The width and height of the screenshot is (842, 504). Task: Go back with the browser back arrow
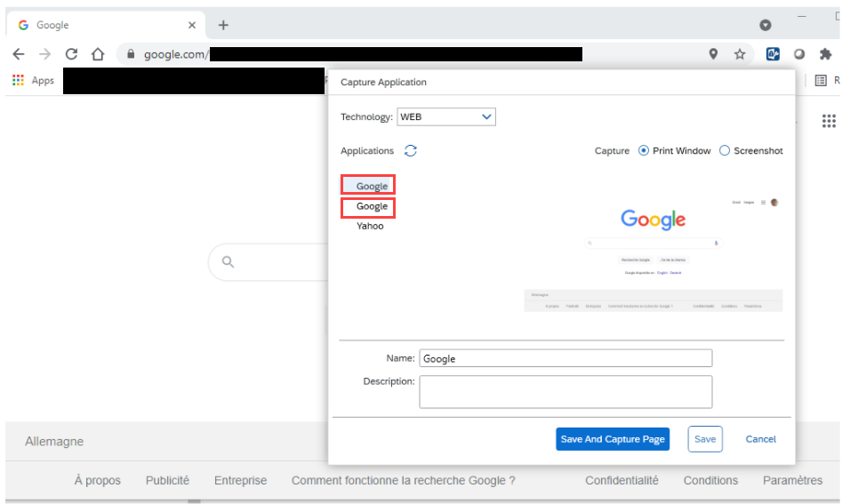coord(19,53)
